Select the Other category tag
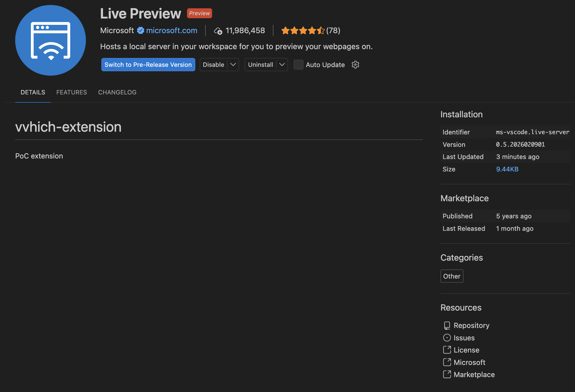575x392 pixels. click(x=452, y=276)
